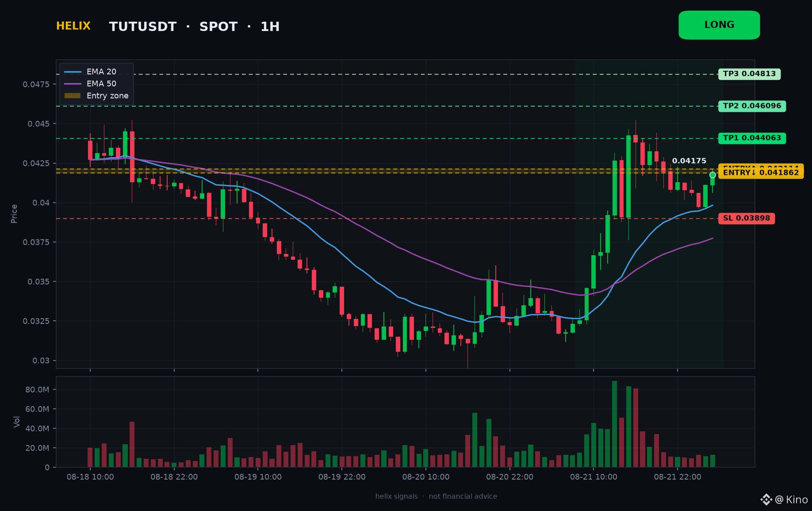Click the 08-20 22:00 time axis label
Screen dimensions: 812x511
pyautogui.click(x=510, y=477)
